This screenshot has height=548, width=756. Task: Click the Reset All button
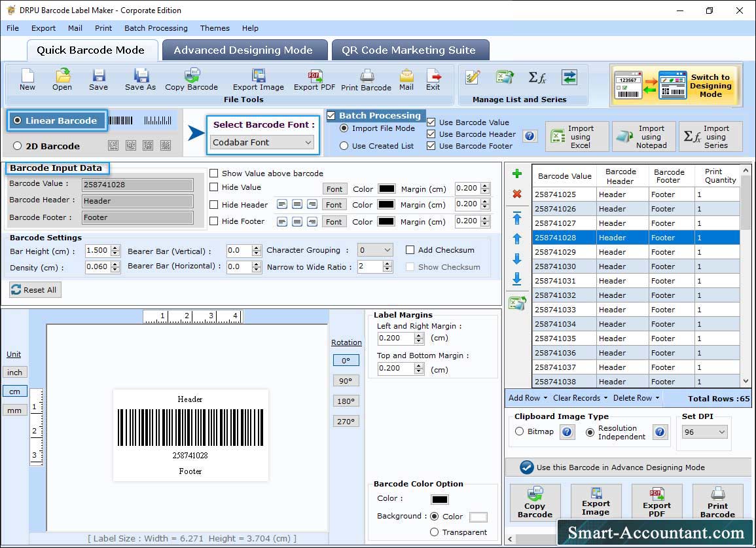pos(35,289)
